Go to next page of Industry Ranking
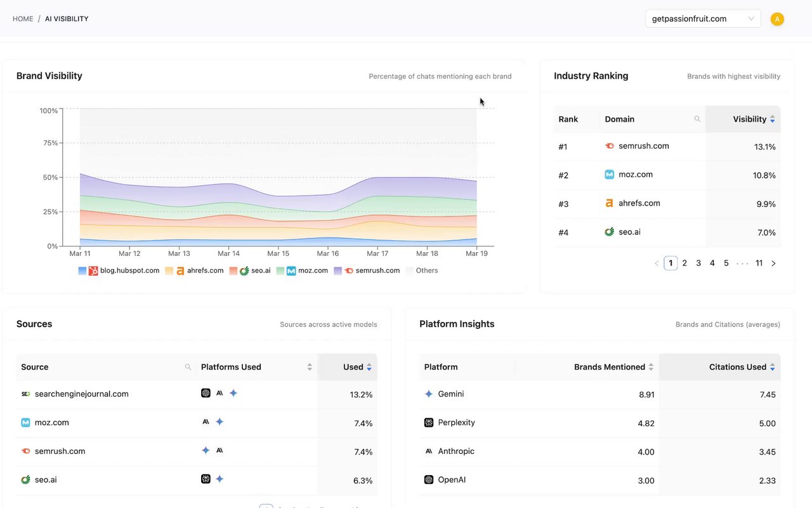The width and height of the screenshot is (812, 508). (773, 263)
